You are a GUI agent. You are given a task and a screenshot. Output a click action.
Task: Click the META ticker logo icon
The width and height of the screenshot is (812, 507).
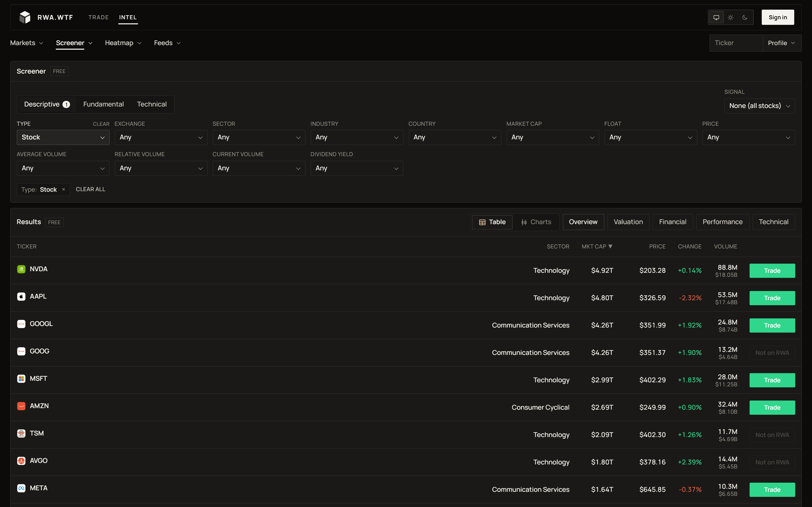pyautogui.click(x=21, y=488)
